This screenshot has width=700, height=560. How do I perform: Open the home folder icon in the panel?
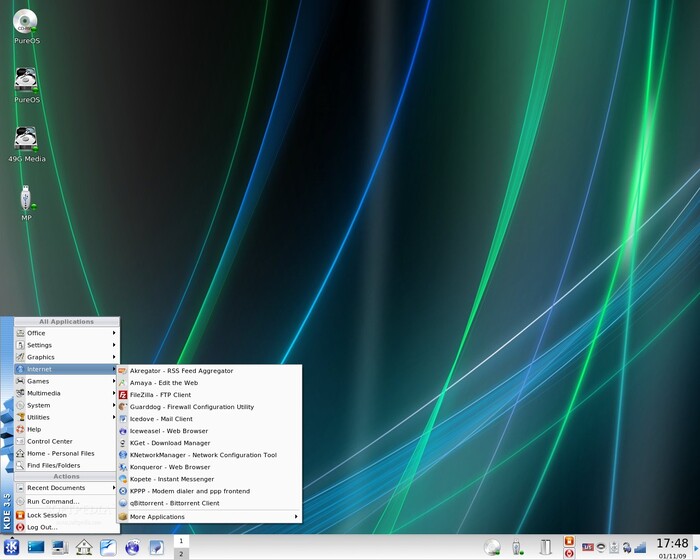click(x=84, y=547)
